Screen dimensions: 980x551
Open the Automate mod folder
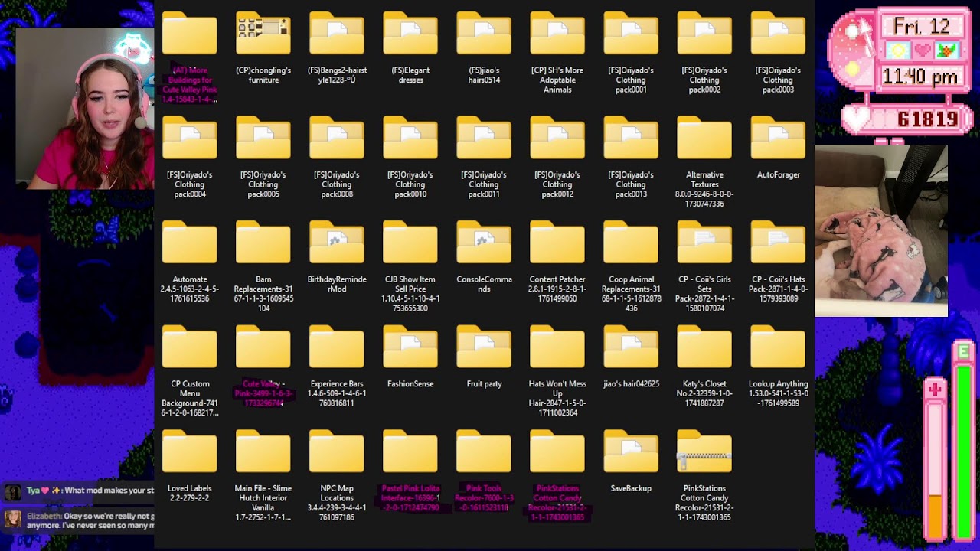(190, 243)
